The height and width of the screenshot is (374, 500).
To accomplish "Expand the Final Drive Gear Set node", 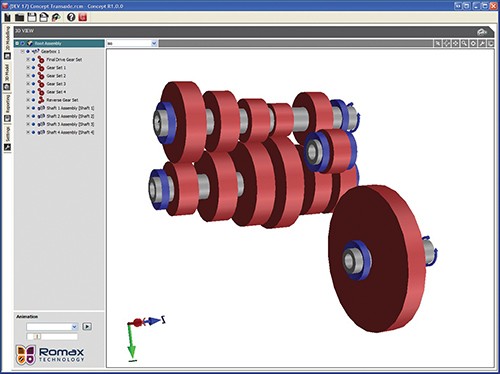I will click(x=28, y=60).
